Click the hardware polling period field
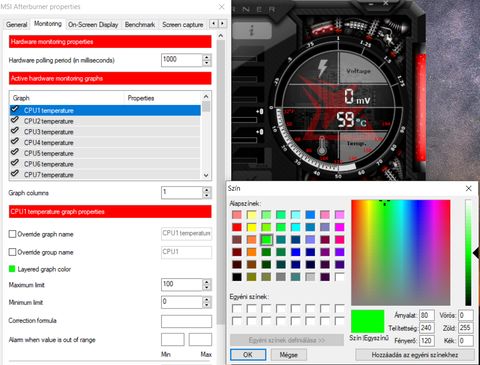The image size is (480, 365). point(182,60)
